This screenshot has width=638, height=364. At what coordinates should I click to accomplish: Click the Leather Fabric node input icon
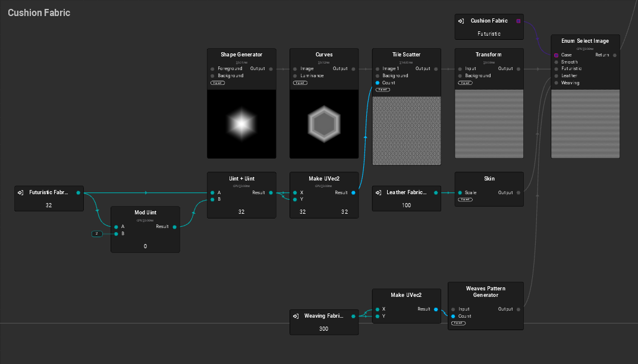pos(378,192)
